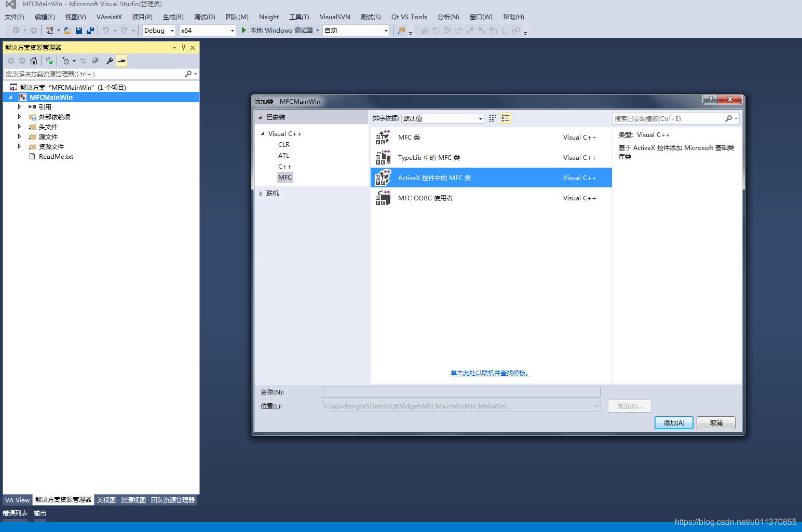Click the 浏览(B)... button

[630, 406]
